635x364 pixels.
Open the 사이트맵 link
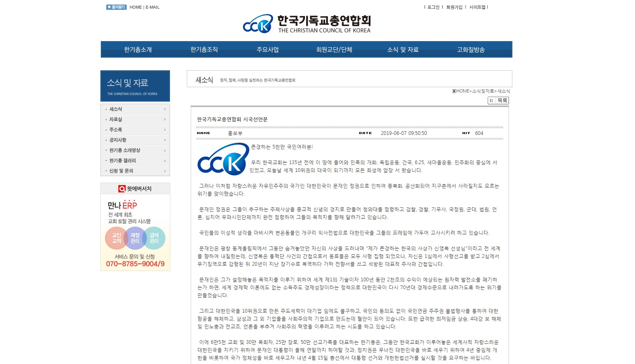click(477, 7)
